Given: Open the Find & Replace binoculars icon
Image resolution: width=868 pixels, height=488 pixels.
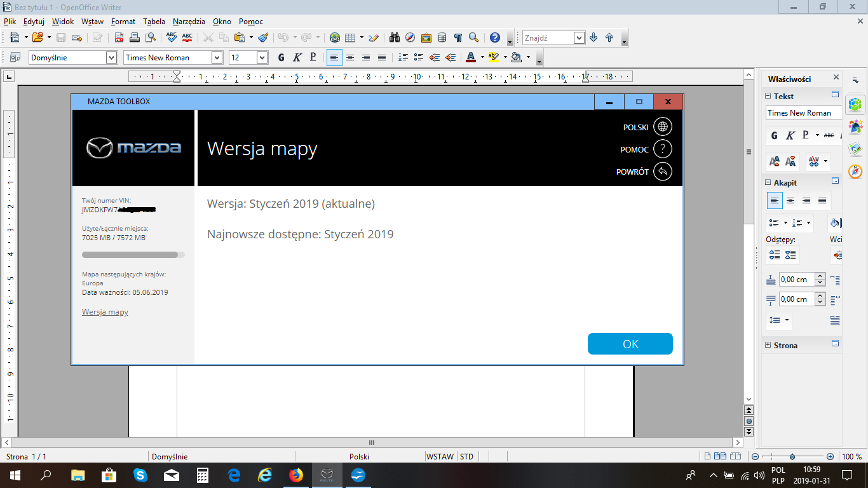Looking at the screenshot, I should pos(394,37).
